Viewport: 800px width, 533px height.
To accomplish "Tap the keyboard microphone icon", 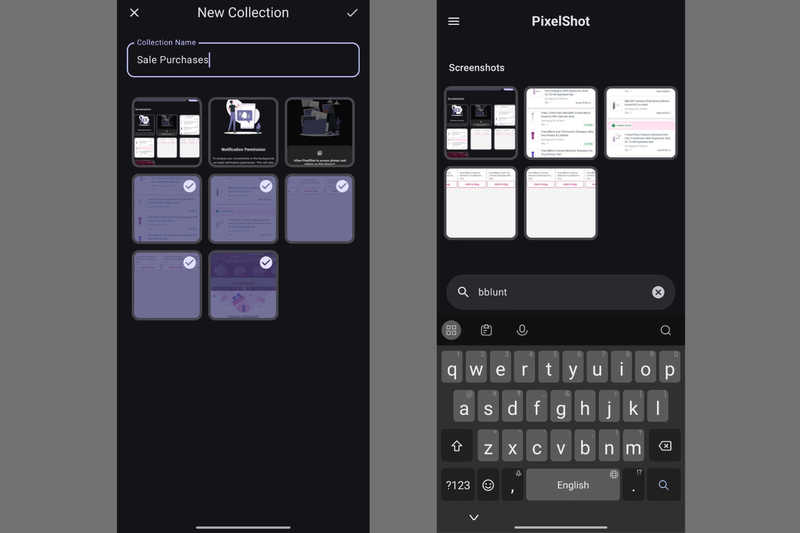I will coord(522,330).
